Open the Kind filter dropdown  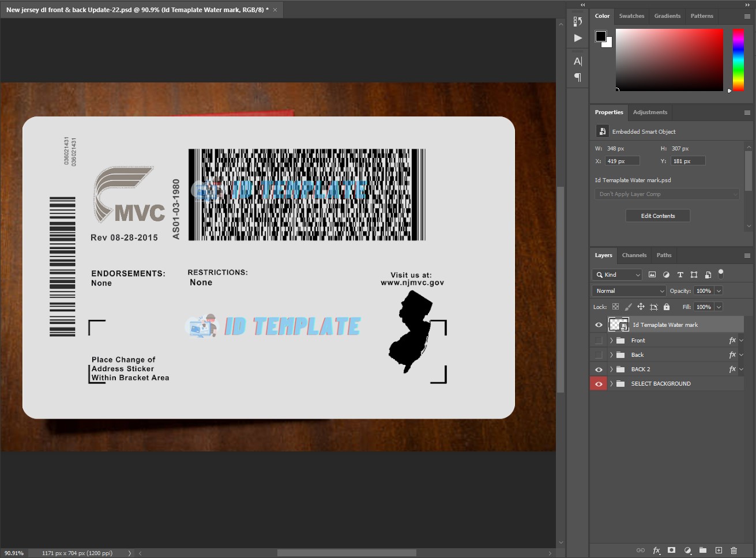pyautogui.click(x=617, y=275)
